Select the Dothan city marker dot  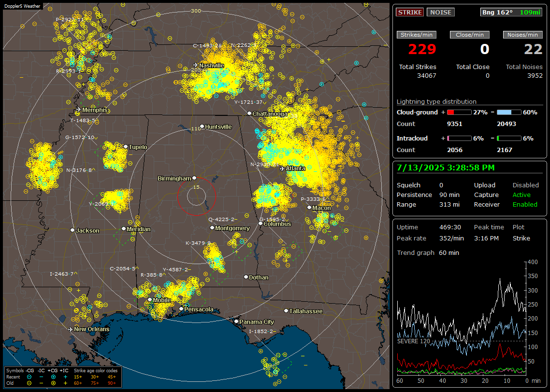(246, 277)
